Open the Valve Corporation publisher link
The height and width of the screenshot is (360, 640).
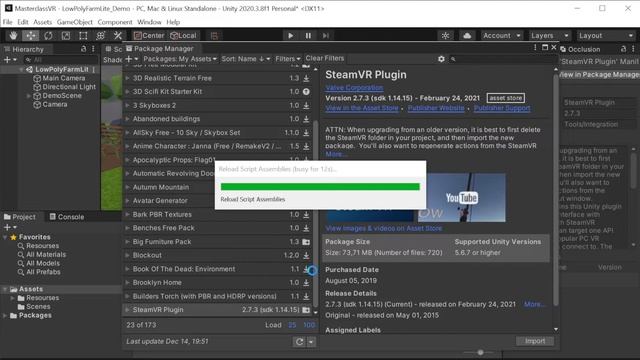click(354, 87)
